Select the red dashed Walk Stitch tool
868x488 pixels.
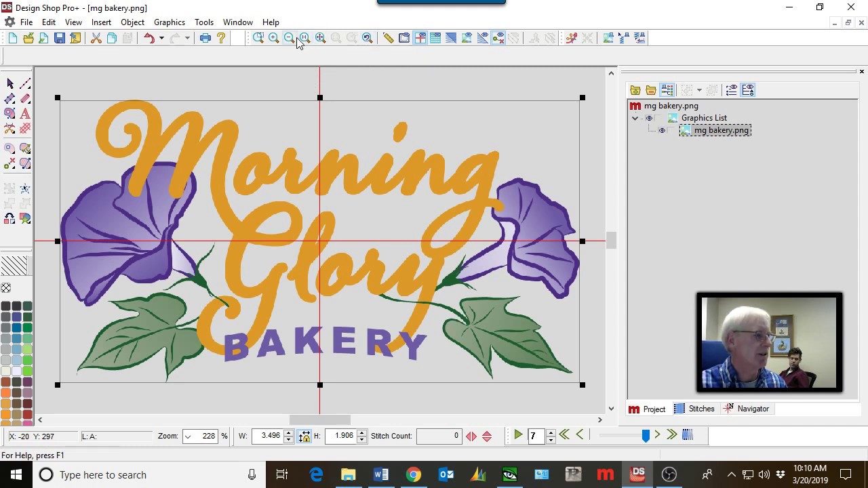[25, 83]
